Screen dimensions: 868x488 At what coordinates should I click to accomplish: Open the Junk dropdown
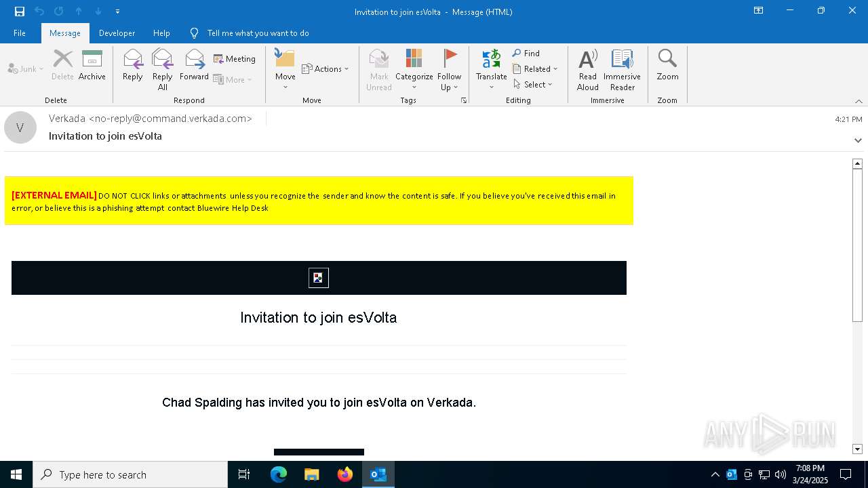(x=26, y=68)
